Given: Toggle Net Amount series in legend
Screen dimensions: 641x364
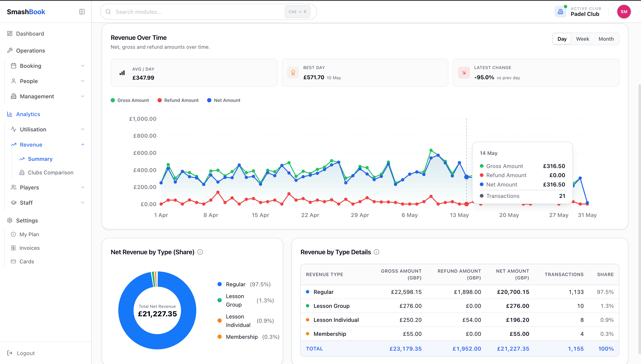Looking at the screenshot, I should (x=224, y=100).
